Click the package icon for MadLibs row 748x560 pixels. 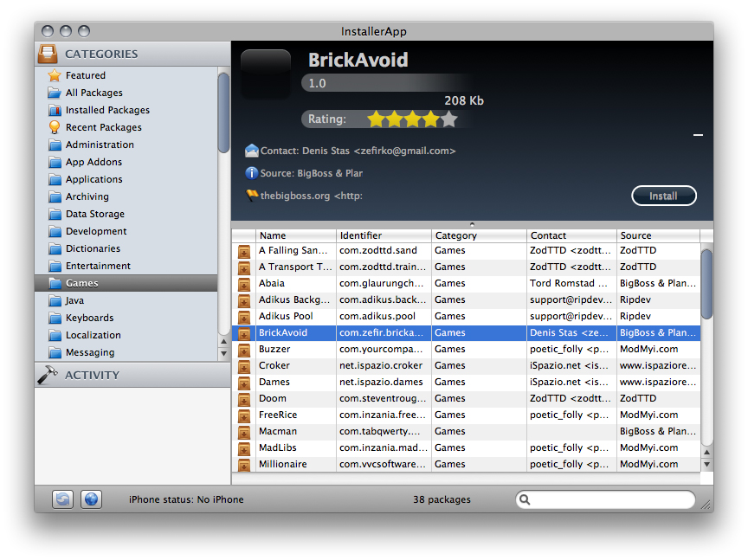click(x=244, y=449)
